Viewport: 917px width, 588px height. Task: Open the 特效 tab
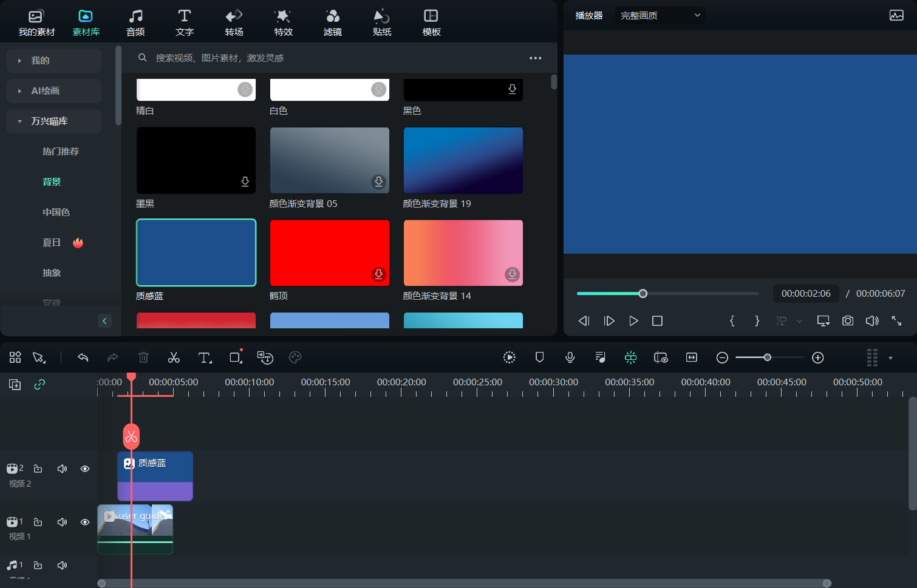283,22
